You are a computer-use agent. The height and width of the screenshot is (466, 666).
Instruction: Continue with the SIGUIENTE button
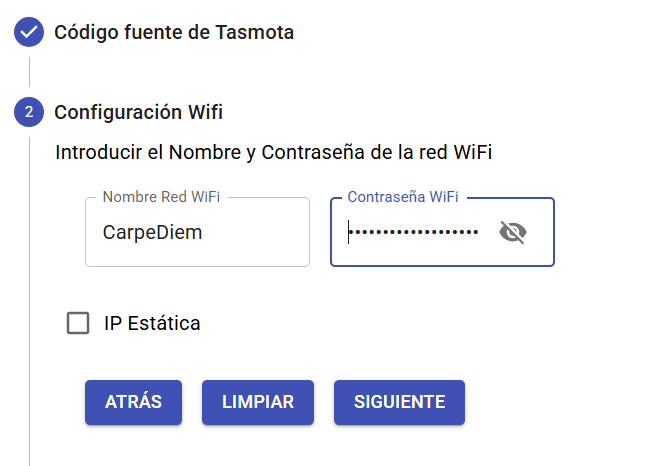coord(399,402)
